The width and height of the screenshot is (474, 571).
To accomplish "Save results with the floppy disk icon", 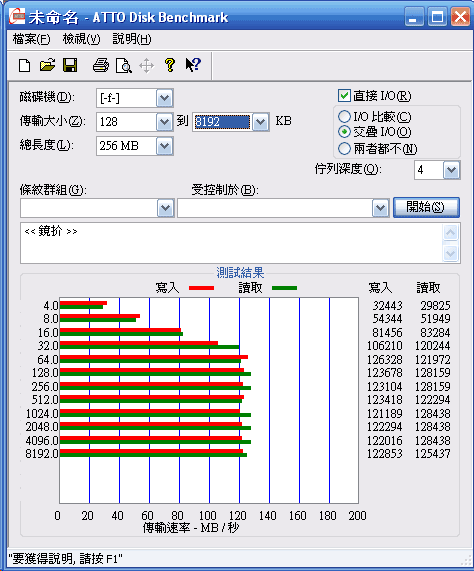I will pyautogui.click(x=70, y=65).
